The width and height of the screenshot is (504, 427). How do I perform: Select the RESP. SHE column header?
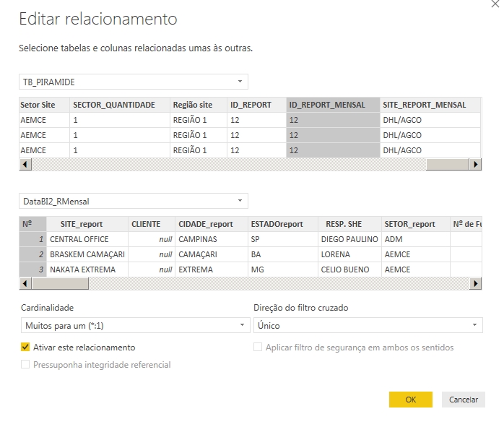(x=349, y=224)
